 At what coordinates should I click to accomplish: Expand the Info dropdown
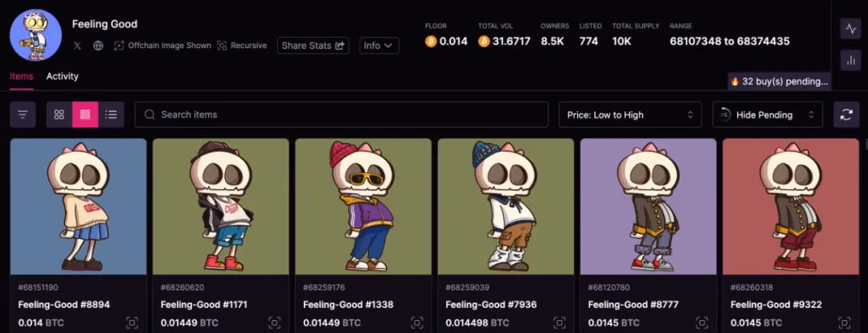[379, 45]
